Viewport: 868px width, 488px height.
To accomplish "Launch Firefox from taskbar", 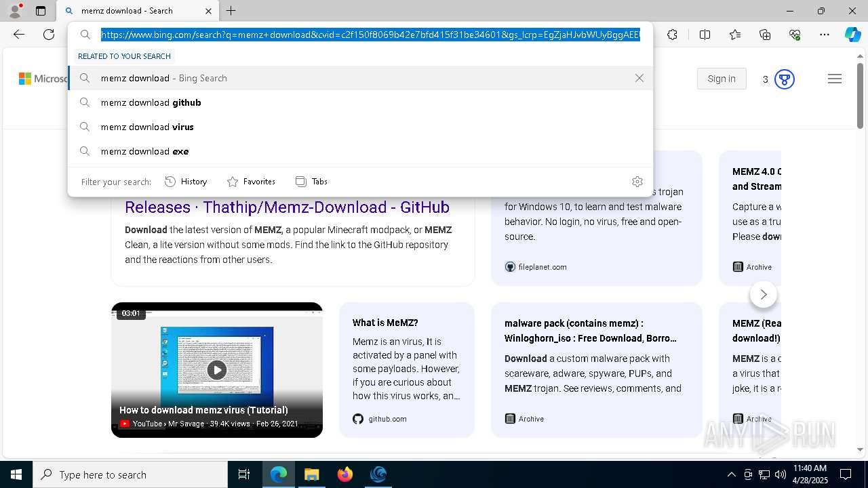I will [x=344, y=474].
